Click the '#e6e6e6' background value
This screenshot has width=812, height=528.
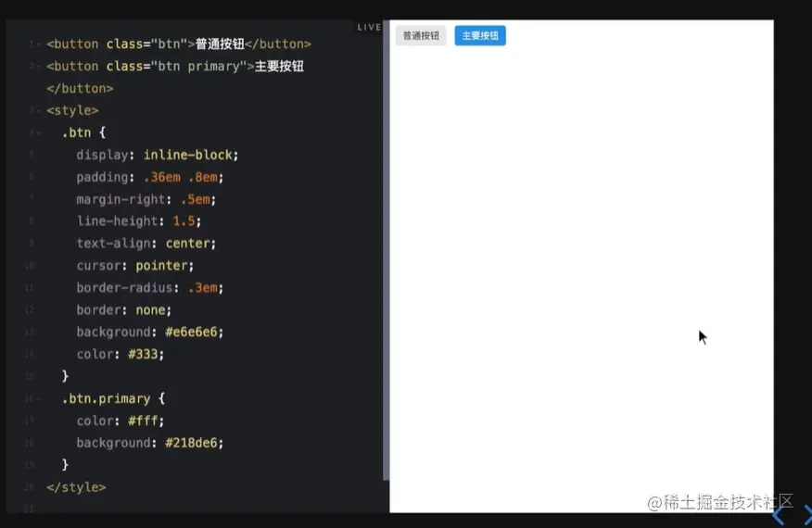pos(191,332)
